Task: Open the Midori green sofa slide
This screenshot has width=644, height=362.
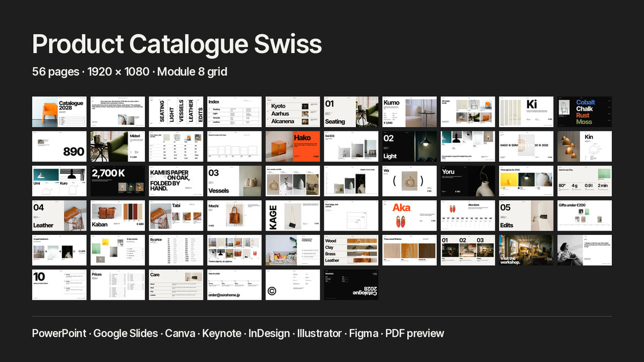Action: coord(118,146)
